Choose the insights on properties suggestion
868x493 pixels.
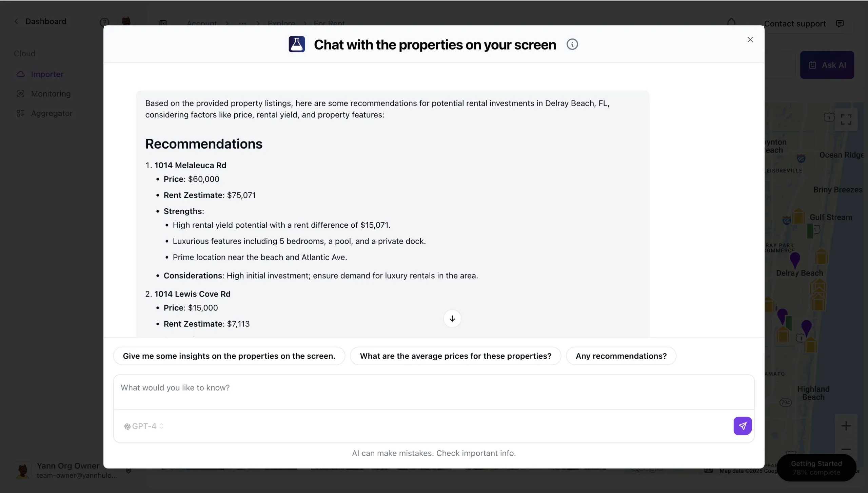[229, 356]
